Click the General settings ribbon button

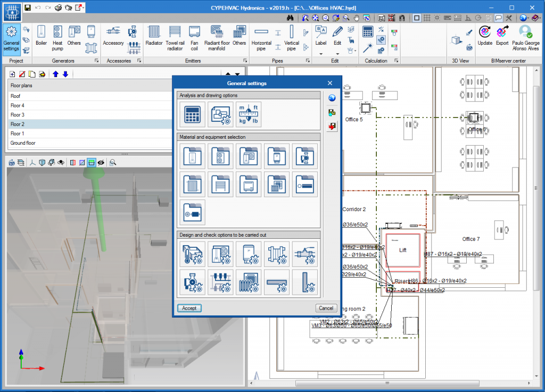point(11,38)
